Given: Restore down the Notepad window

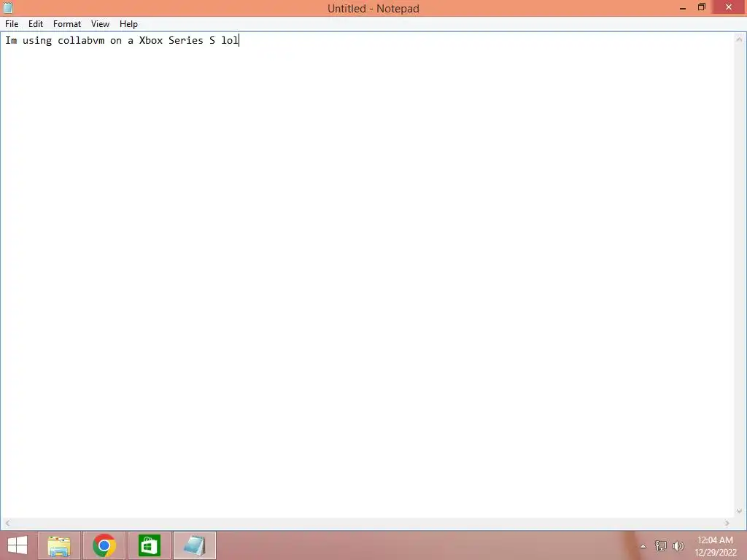Looking at the screenshot, I should [702, 7].
